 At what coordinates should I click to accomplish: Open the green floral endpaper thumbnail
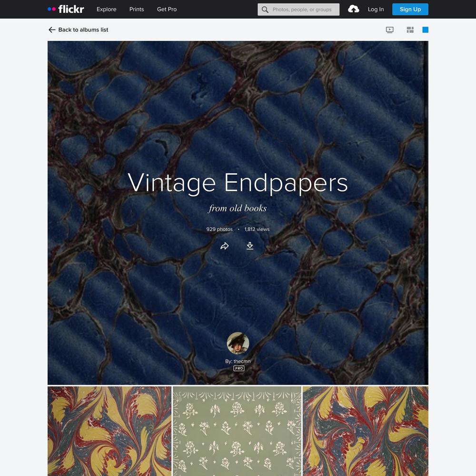[x=237, y=431]
